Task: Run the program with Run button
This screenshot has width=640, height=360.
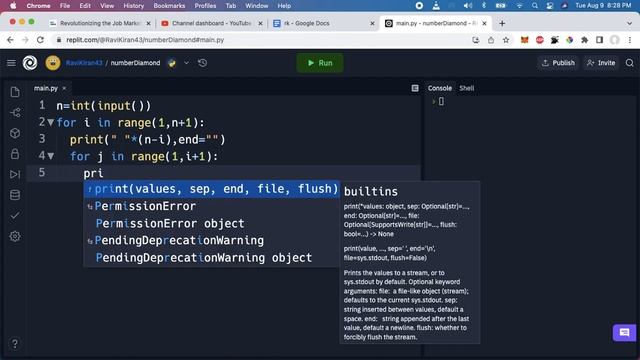Action: tap(320, 63)
